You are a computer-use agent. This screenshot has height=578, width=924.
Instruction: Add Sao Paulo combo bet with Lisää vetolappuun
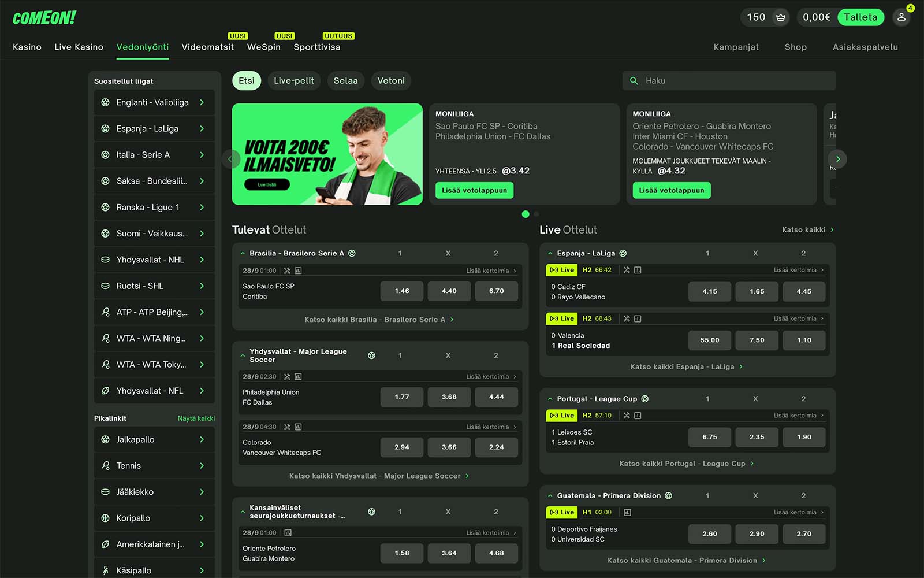[474, 190]
